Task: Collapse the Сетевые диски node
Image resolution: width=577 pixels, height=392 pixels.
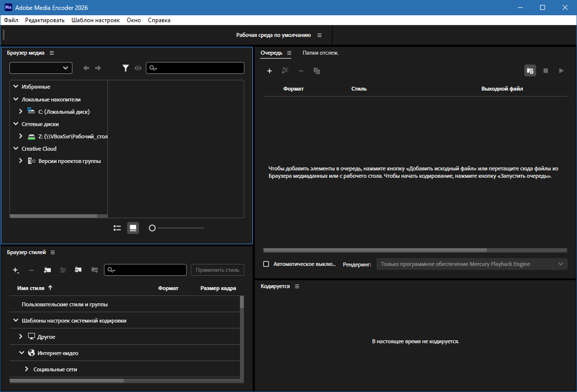Action: coord(16,124)
